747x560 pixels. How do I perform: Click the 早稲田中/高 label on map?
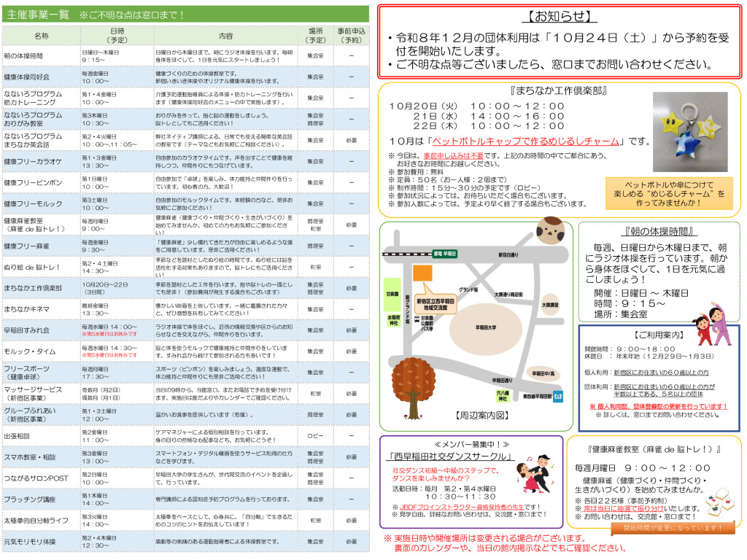pos(543,374)
